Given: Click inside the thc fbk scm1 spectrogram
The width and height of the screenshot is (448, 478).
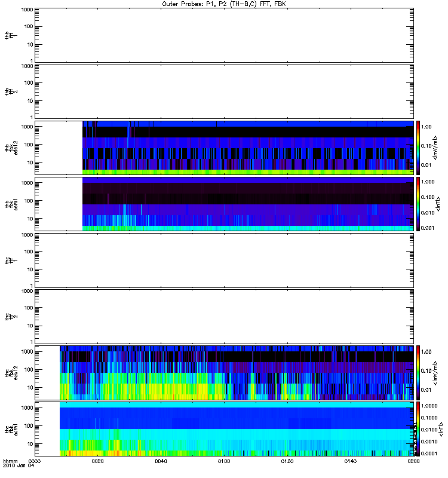Looking at the screenshot, I should click(x=237, y=429).
